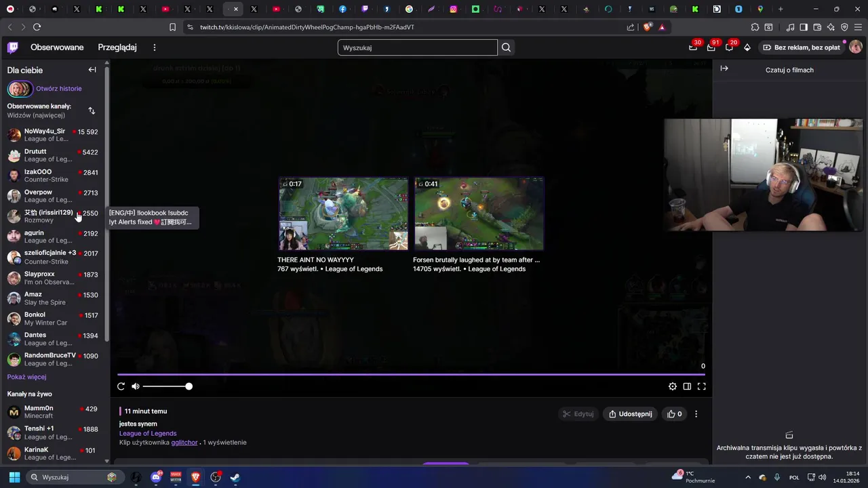Open the gglitchor user link
Viewport: 868px width, 488px height.
pos(184,443)
